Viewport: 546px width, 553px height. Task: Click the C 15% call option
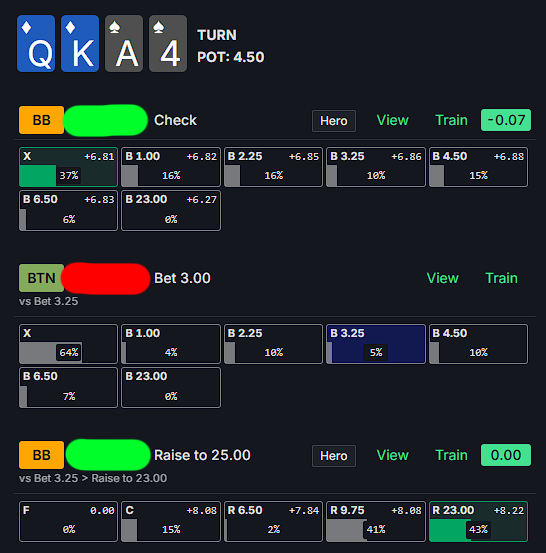click(171, 521)
